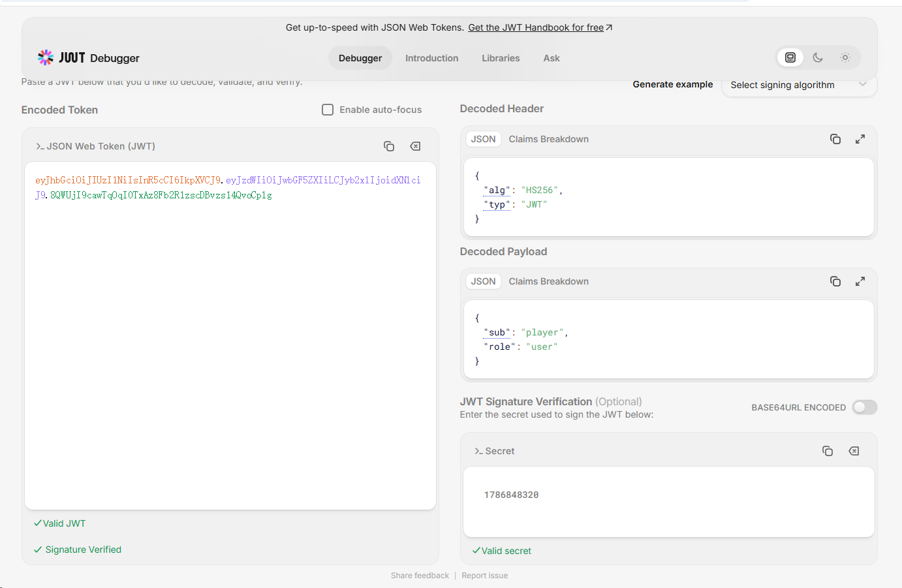Enable auto-focus checkbox

click(x=328, y=110)
